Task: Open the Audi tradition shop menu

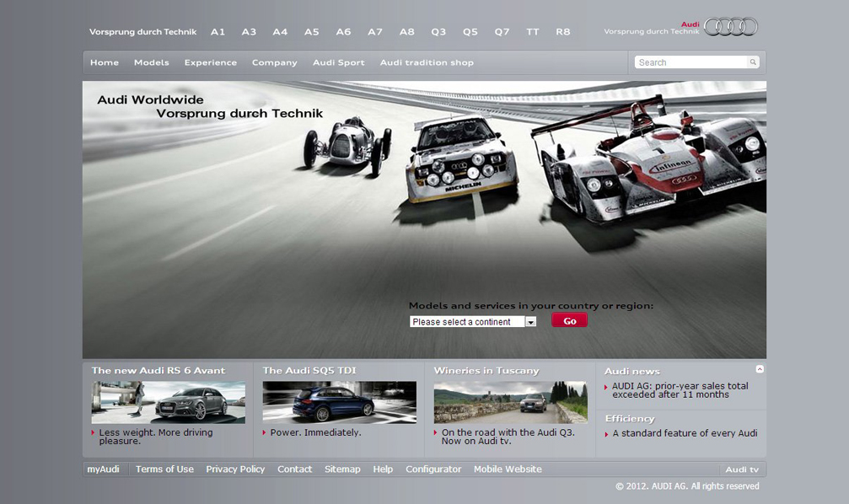Action: pyautogui.click(x=427, y=62)
